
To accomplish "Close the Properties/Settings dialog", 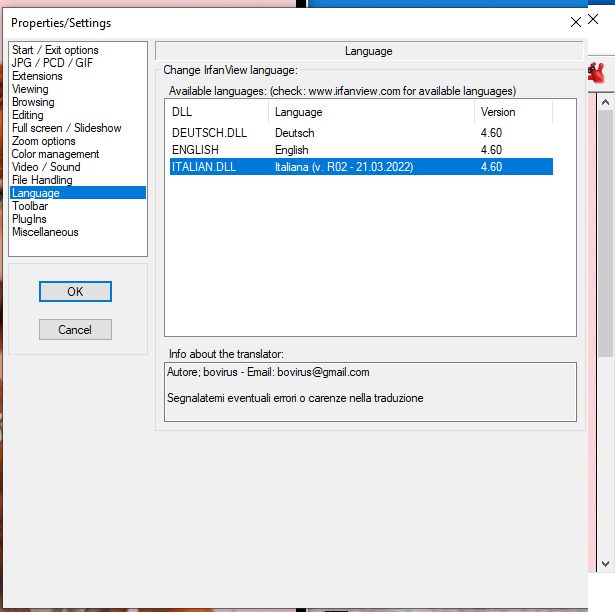I will [576, 22].
